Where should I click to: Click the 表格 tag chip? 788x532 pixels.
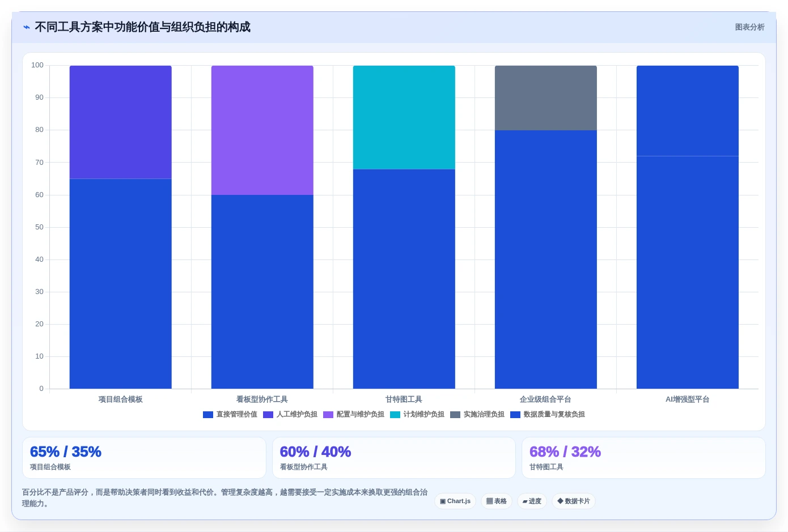497,501
